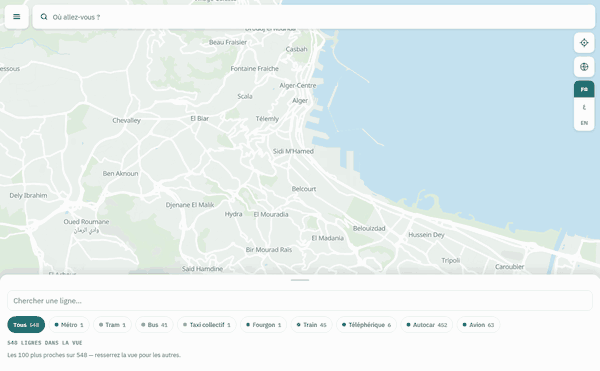Filter lines by Téléphérique

pyautogui.click(x=366, y=325)
